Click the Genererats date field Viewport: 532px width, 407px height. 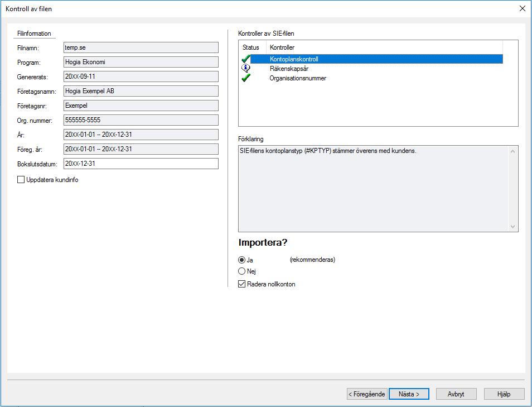click(141, 76)
